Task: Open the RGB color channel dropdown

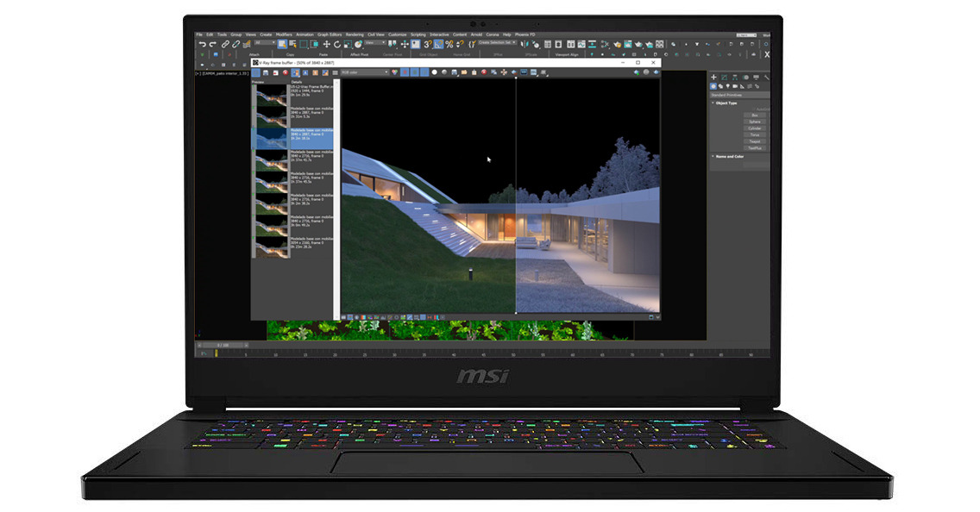Action: pos(365,72)
